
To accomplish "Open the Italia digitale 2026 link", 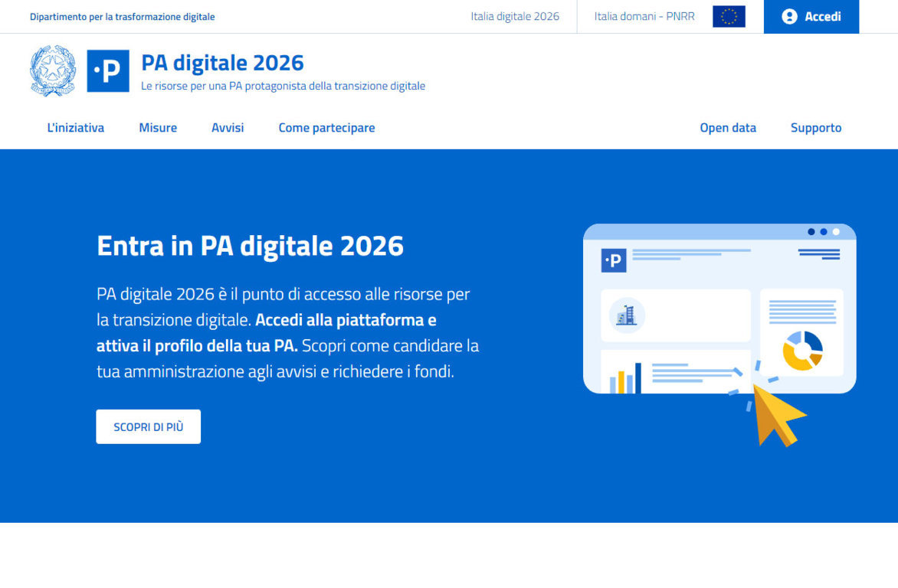I will [x=515, y=16].
